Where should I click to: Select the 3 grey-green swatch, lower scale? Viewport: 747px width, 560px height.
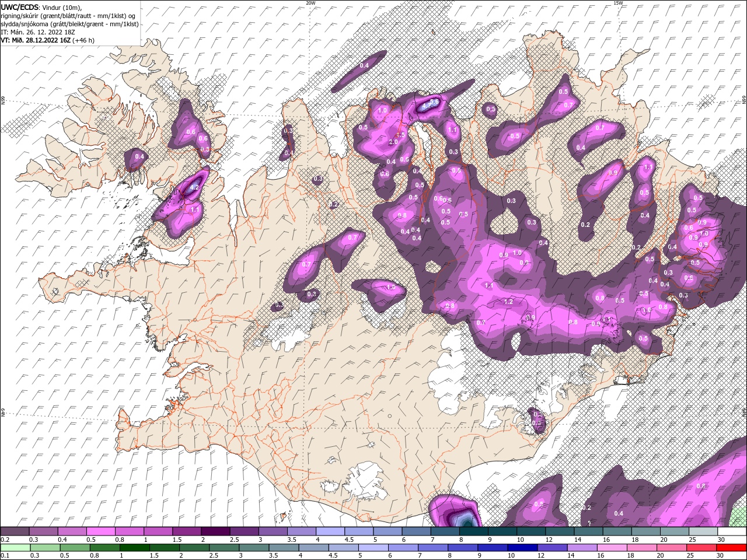(x=254, y=548)
